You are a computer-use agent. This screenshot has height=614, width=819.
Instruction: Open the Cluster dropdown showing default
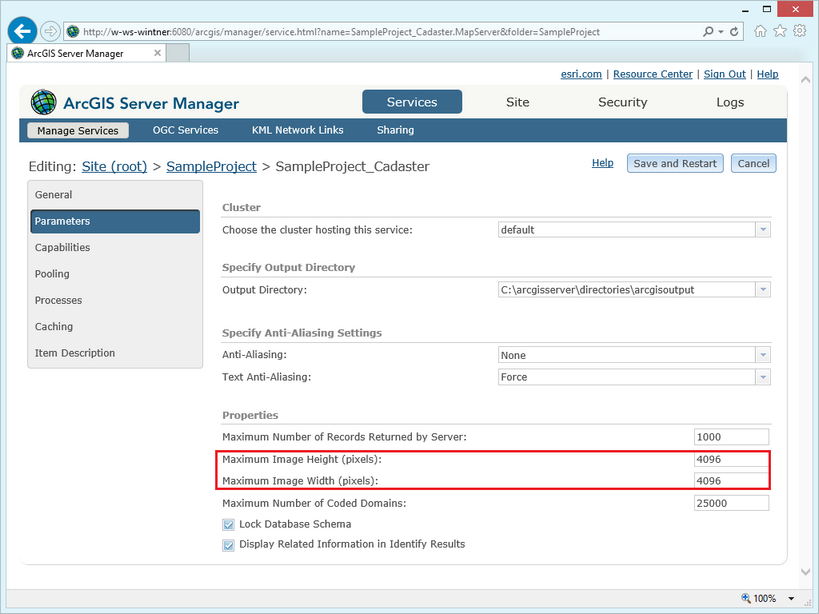[763, 230]
